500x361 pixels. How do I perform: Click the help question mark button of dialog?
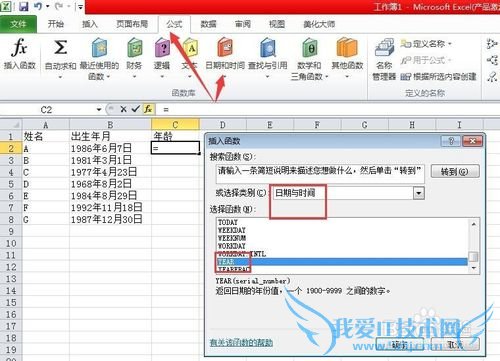451,141
